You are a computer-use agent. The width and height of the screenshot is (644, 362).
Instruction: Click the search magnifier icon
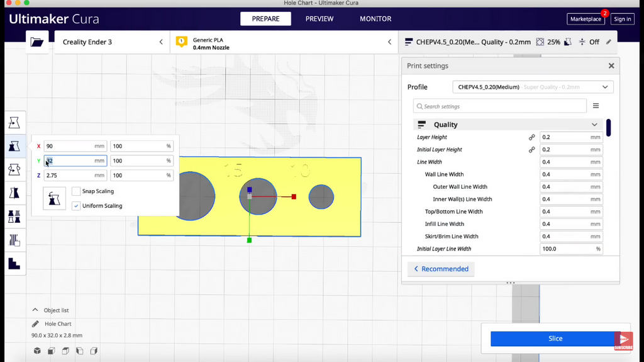click(x=419, y=106)
